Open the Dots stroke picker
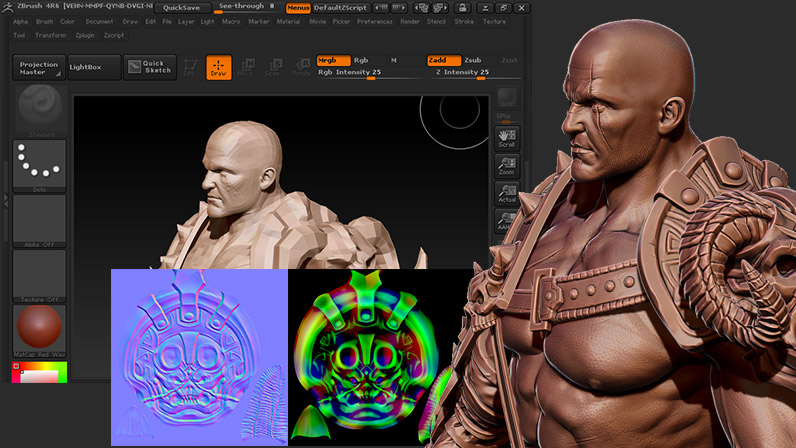This screenshot has width=796, height=448. (40, 166)
